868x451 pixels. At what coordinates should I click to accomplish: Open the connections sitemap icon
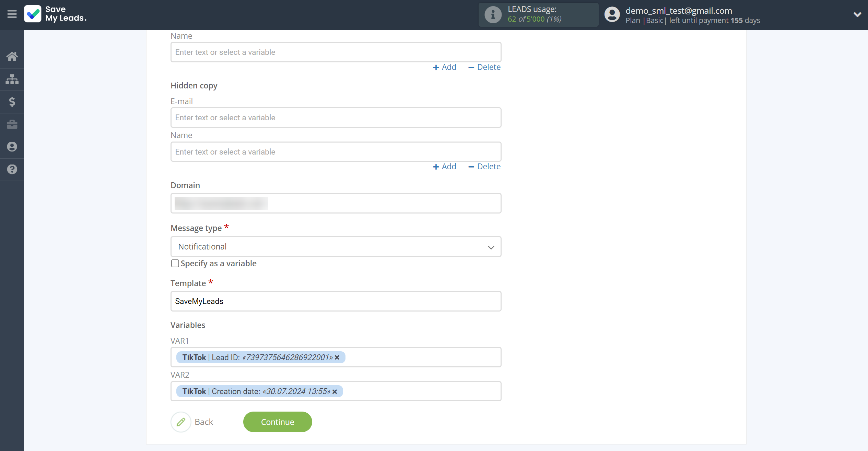pyautogui.click(x=12, y=79)
